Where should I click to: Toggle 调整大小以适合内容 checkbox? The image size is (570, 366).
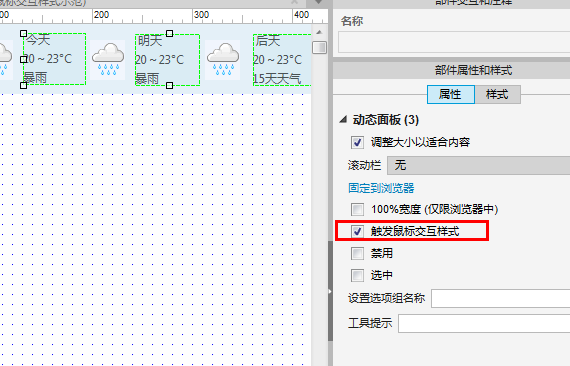coord(357,142)
